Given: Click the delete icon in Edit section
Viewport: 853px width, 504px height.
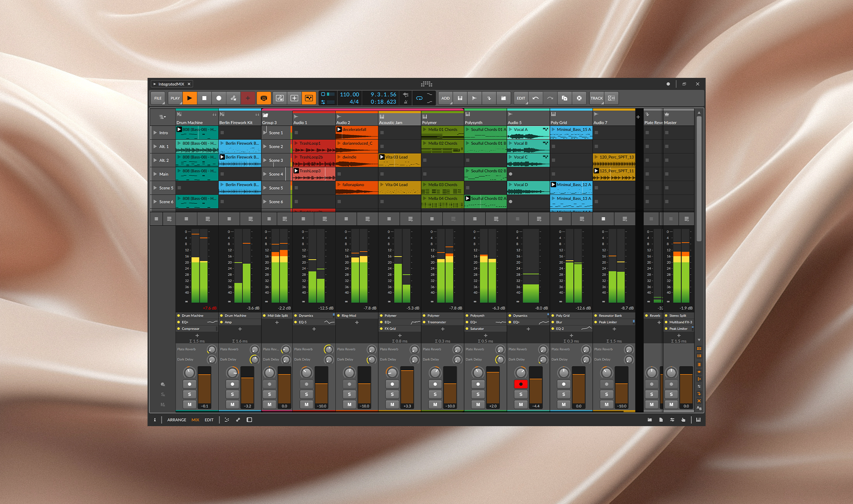Looking at the screenshot, I should click(x=579, y=98).
